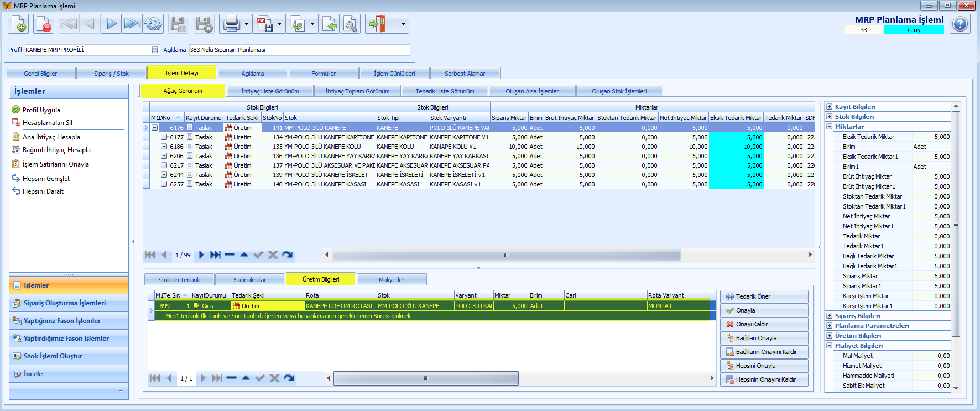Open the help question mark icon
Image resolution: width=980 pixels, height=411 pixels.
tap(960, 24)
